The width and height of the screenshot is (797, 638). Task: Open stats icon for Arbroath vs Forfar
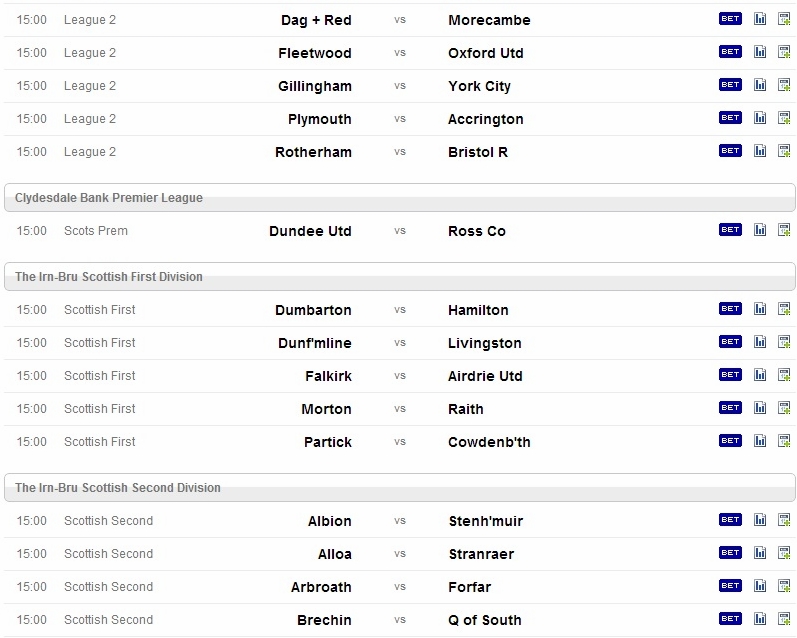click(760, 586)
